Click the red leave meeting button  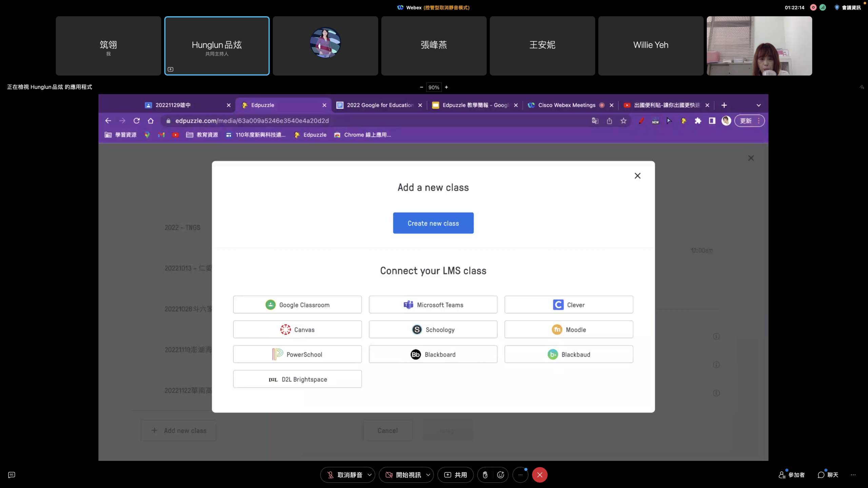[x=539, y=475]
